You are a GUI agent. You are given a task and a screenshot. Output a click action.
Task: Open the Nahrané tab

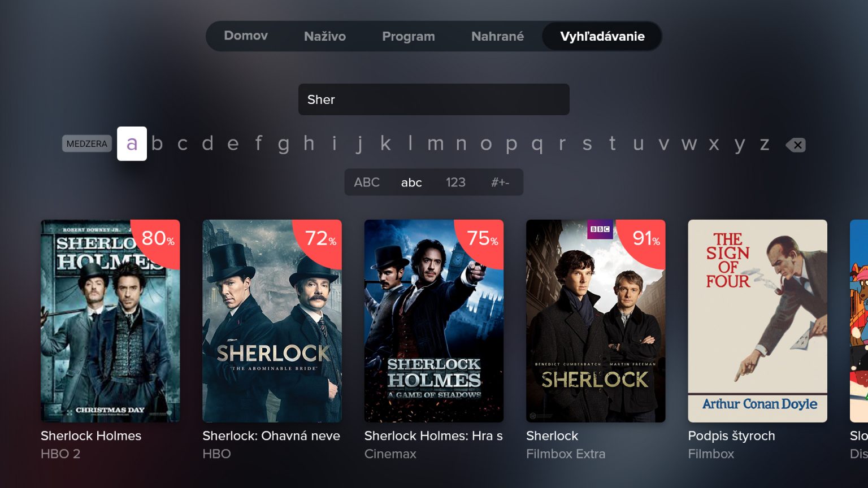(498, 36)
